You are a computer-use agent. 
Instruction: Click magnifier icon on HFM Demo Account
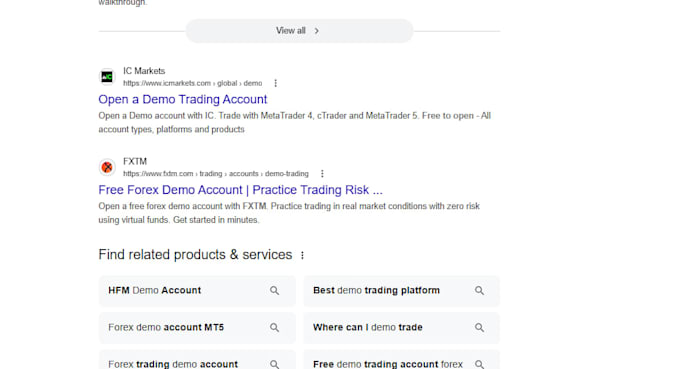tap(275, 291)
